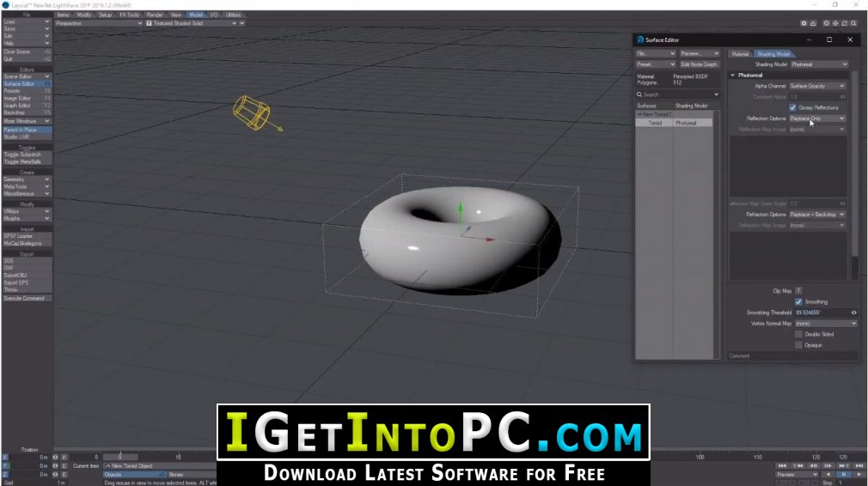Image resolution: width=868 pixels, height=486 pixels.
Task: Open the Image Editor button
Action: (27, 98)
